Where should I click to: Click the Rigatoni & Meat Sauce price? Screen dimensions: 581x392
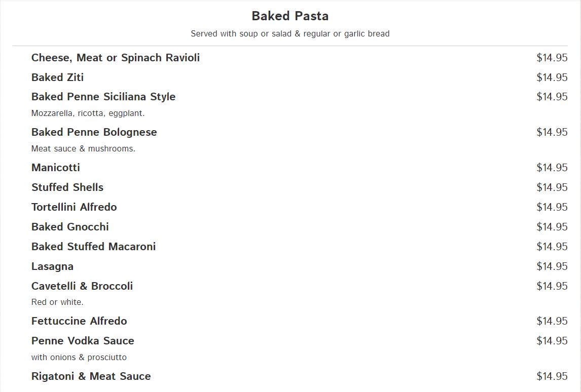click(x=552, y=376)
